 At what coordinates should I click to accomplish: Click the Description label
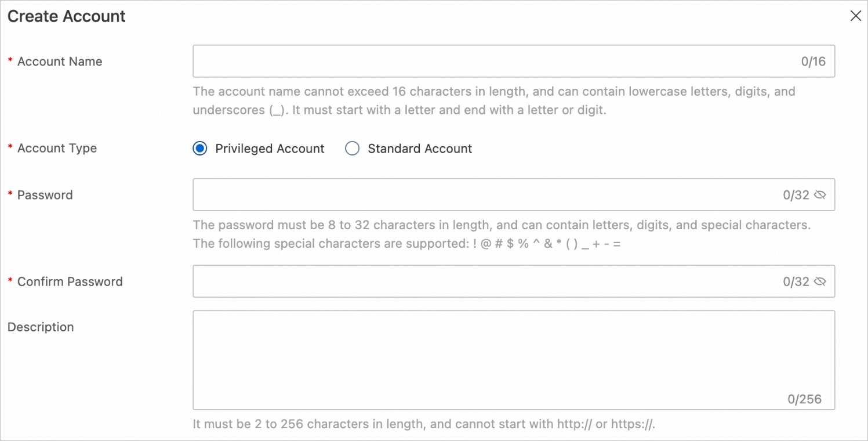41,327
